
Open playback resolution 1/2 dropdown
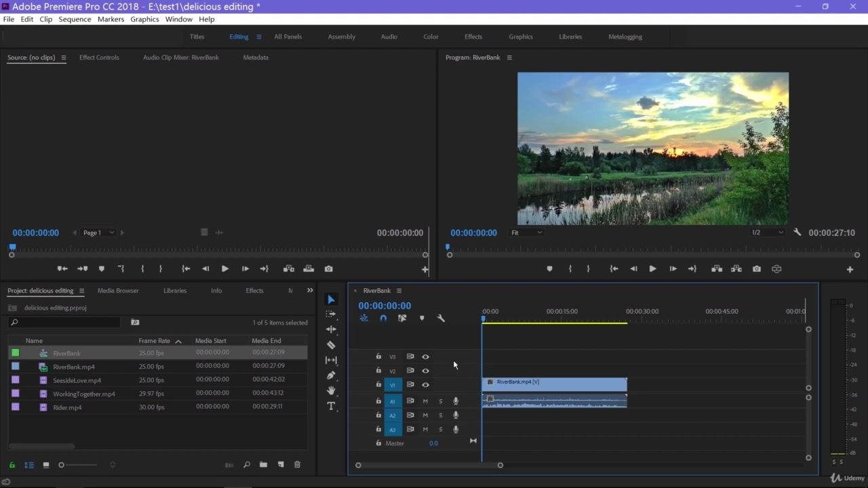click(x=767, y=232)
